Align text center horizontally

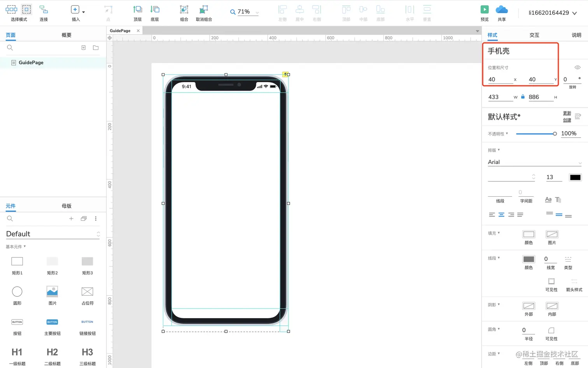click(x=501, y=215)
